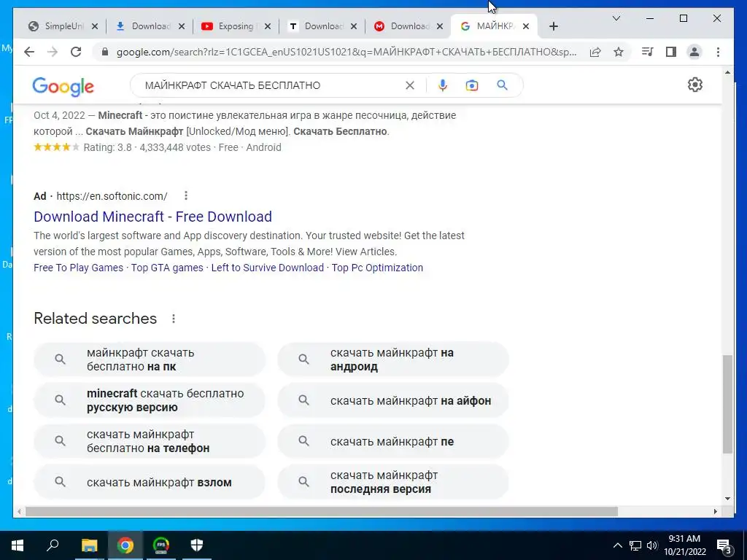Open the volume speaker tray icon
Screen dimensions: 747x560
(652, 545)
